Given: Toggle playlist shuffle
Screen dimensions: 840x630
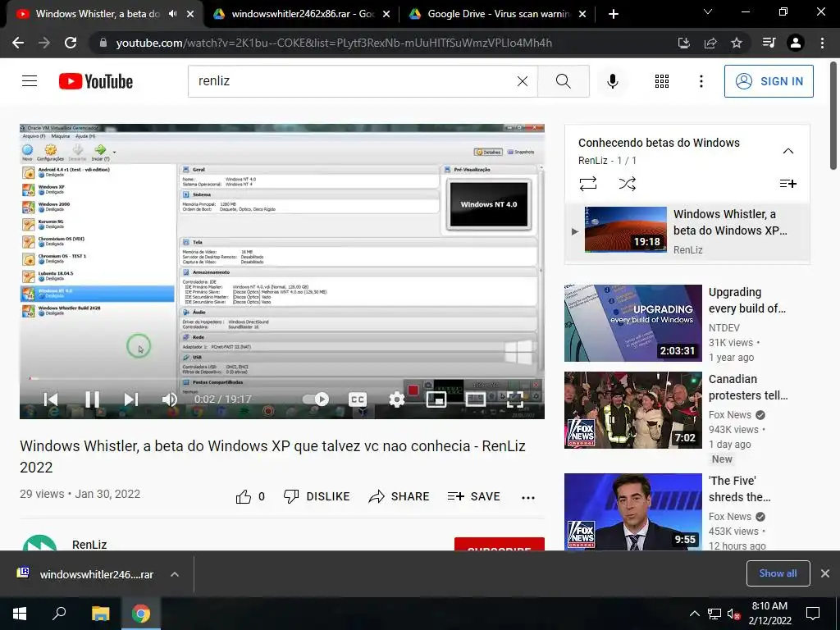Looking at the screenshot, I should coord(627,184).
